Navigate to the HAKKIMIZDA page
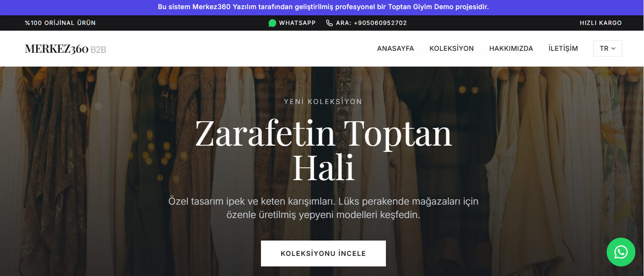 [511, 48]
